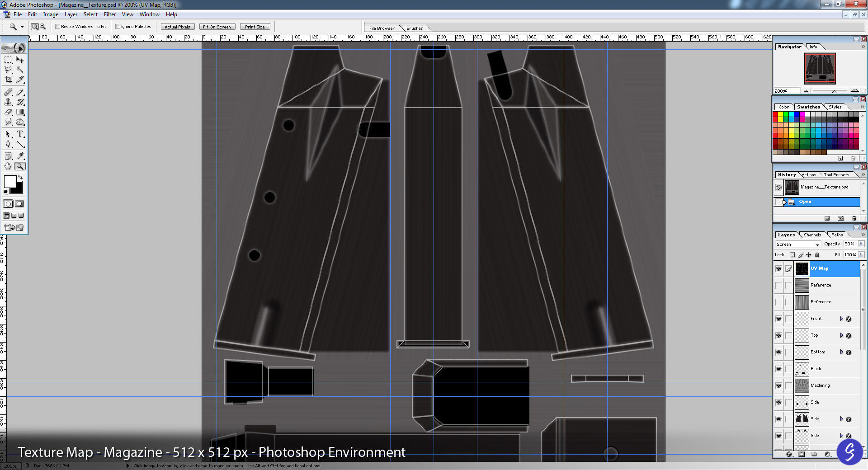Click the foreground color box
Viewport: 868px width, 470px height.
[x=10, y=181]
